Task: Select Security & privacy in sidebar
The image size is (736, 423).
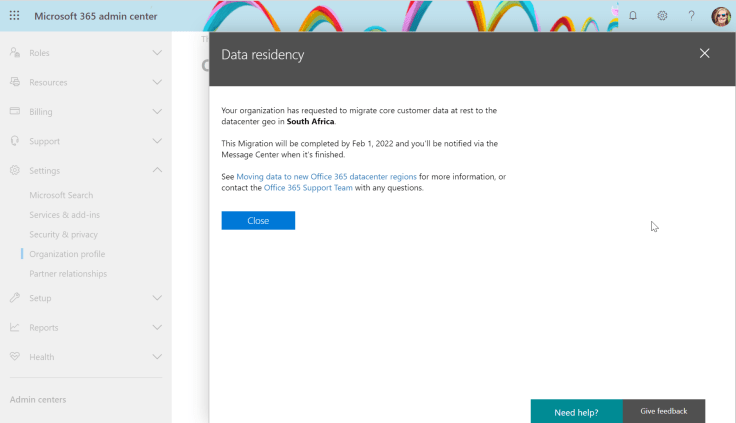Action: [x=63, y=234]
